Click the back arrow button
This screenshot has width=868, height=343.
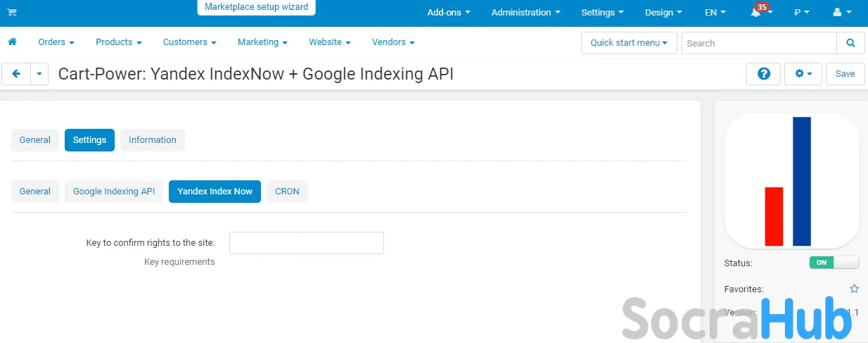point(16,74)
